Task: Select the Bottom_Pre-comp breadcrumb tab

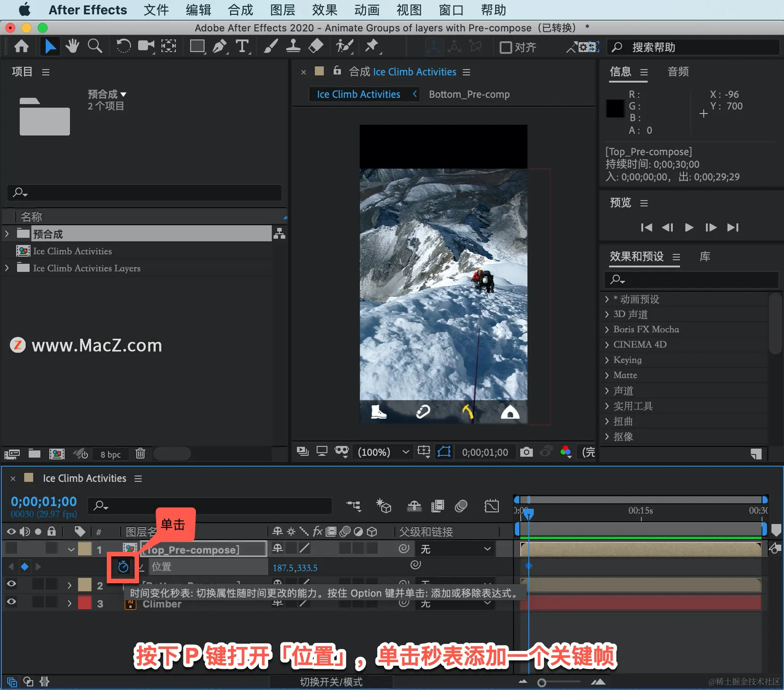Action: pos(469,94)
